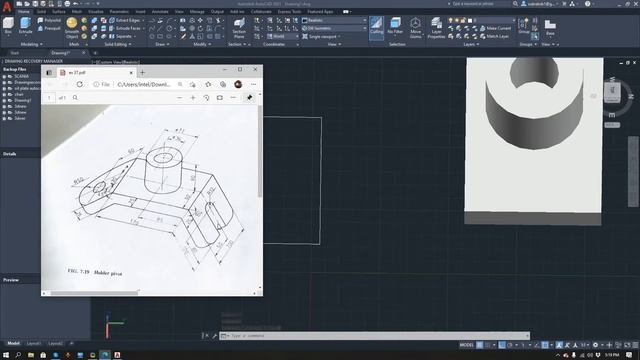Click the Separate solid editing tool
The image size is (640, 360).
121,36
